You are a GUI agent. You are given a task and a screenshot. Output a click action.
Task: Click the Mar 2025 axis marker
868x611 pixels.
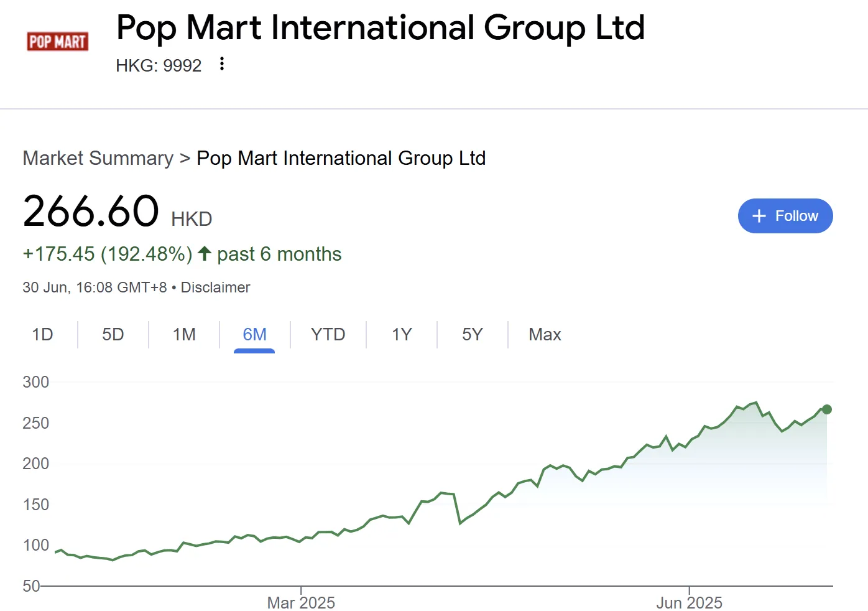(x=301, y=602)
